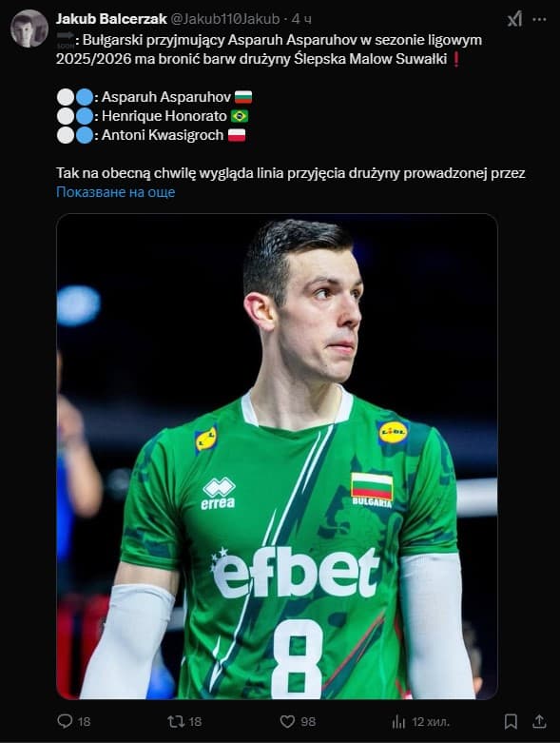
Task: Click the reply count 18
Action: (x=84, y=722)
